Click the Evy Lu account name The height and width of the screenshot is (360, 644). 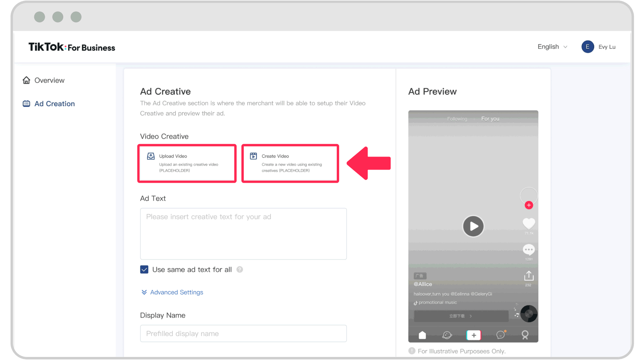[x=607, y=47]
